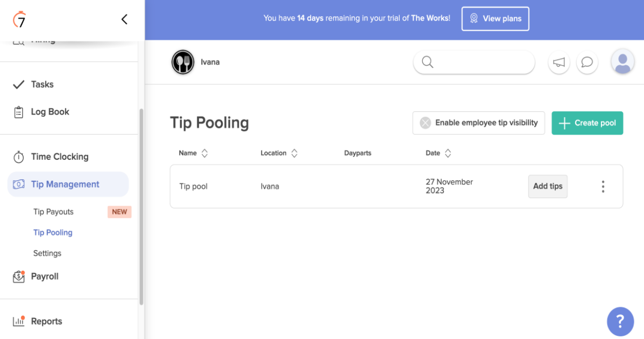Open help with the question mark button
This screenshot has width=644, height=339.
pyautogui.click(x=620, y=321)
